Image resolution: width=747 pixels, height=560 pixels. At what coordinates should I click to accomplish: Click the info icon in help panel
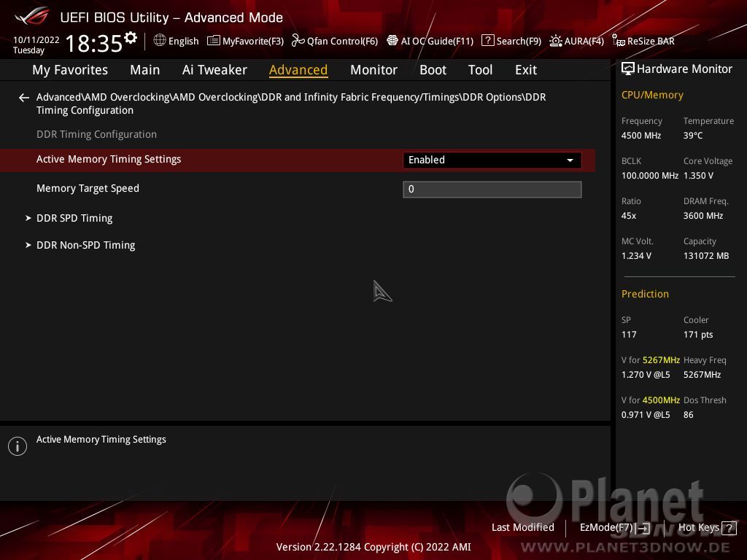(x=18, y=446)
